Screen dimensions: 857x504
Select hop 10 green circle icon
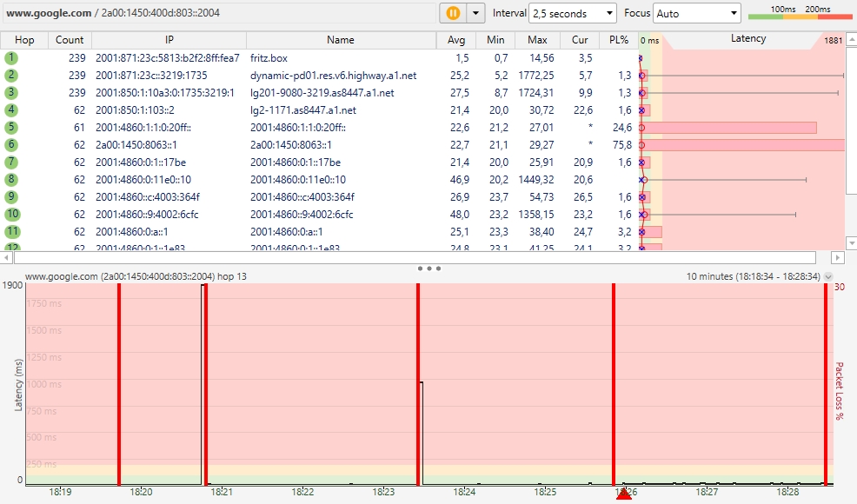point(12,215)
